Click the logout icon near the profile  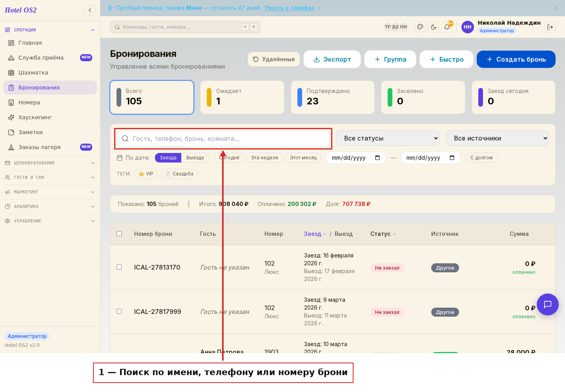pos(550,27)
